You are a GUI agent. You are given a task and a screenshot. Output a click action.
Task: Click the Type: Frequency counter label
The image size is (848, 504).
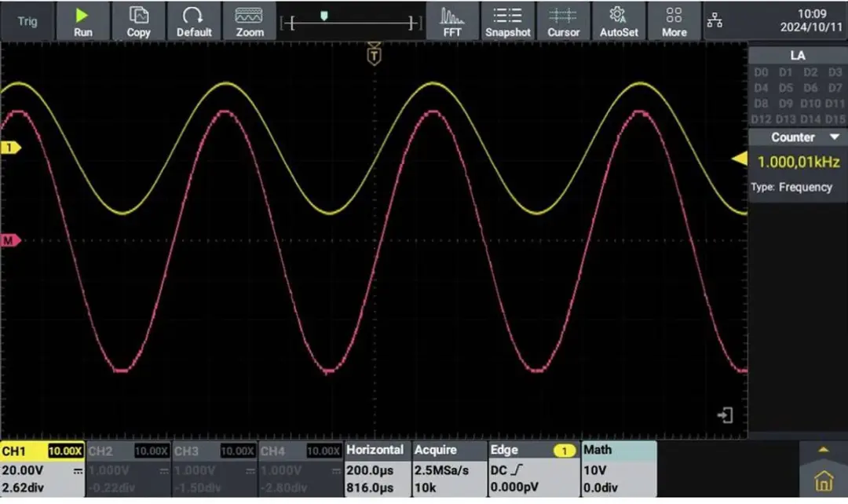[791, 187]
